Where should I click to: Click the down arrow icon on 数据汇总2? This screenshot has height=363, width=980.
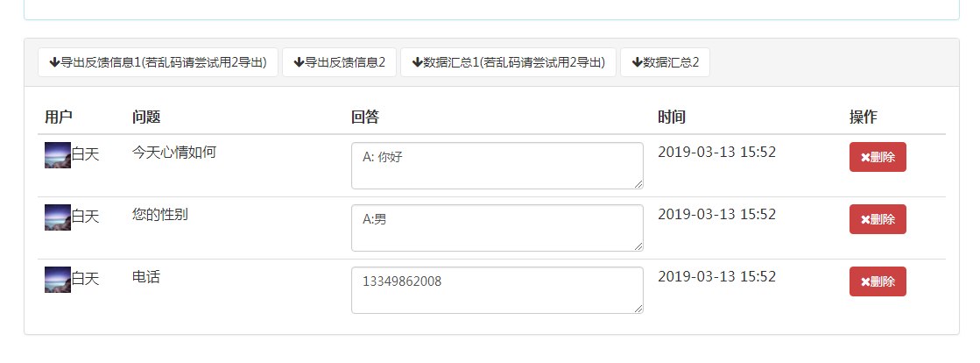[x=638, y=62]
